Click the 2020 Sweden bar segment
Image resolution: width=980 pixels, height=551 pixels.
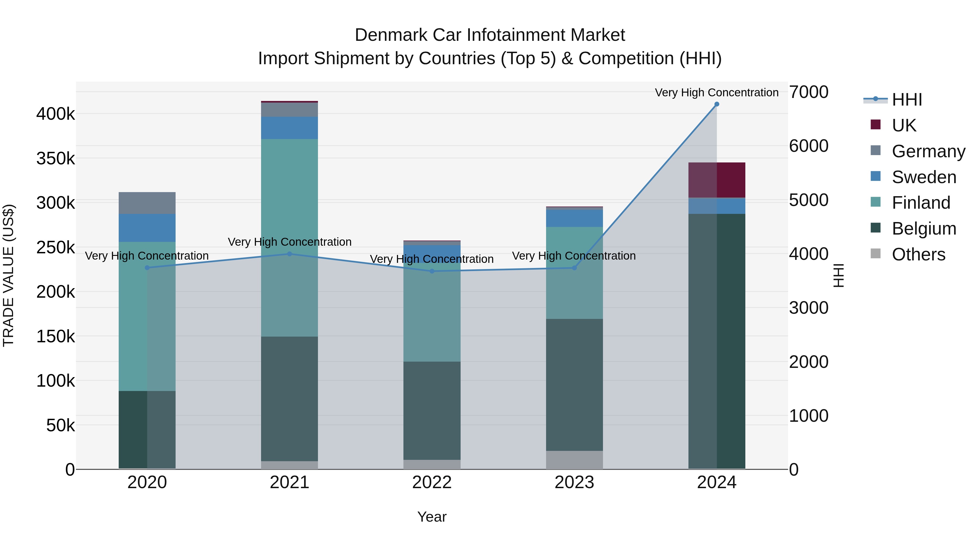coord(147,228)
